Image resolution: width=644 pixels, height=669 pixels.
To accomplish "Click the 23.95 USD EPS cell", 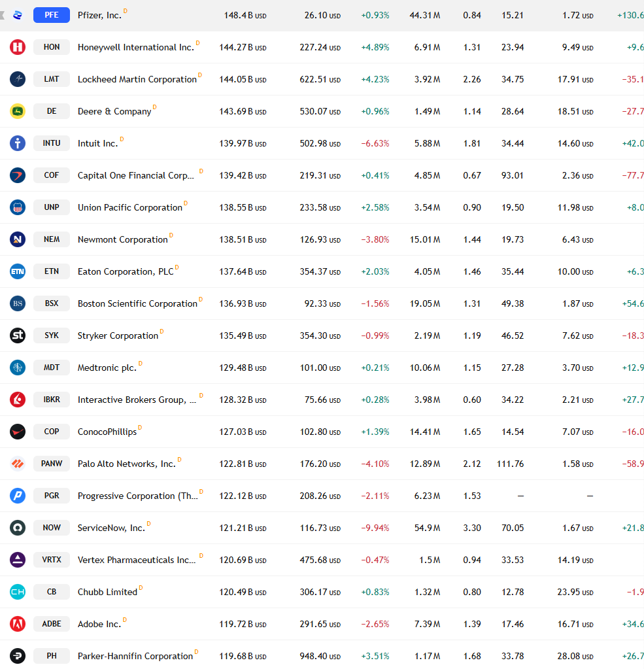I will click(x=575, y=592).
